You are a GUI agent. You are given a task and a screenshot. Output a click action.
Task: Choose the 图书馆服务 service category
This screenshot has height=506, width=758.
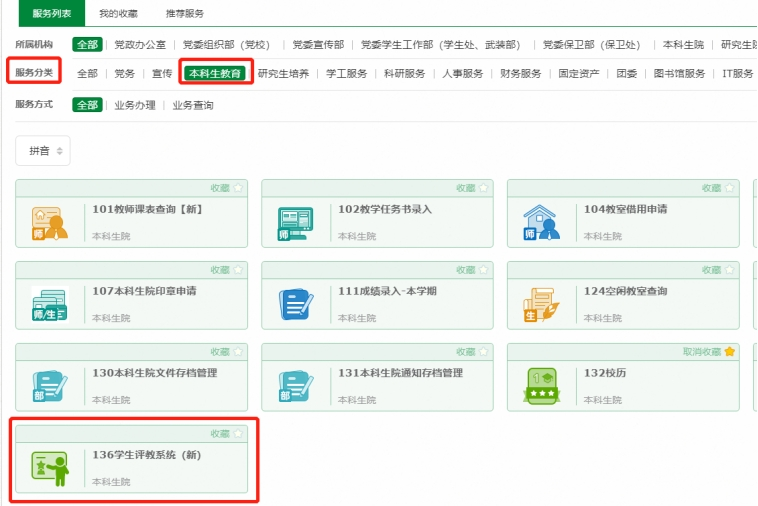coord(680,73)
